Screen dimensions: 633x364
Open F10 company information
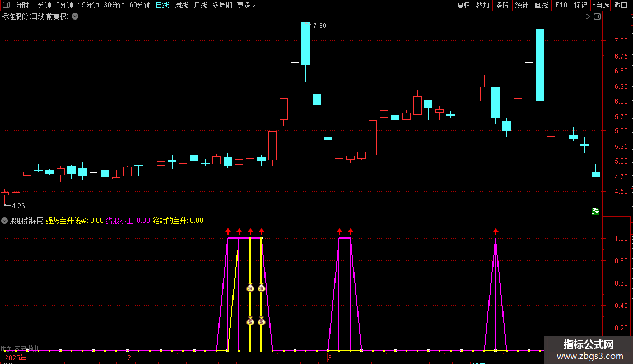point(561,5)
